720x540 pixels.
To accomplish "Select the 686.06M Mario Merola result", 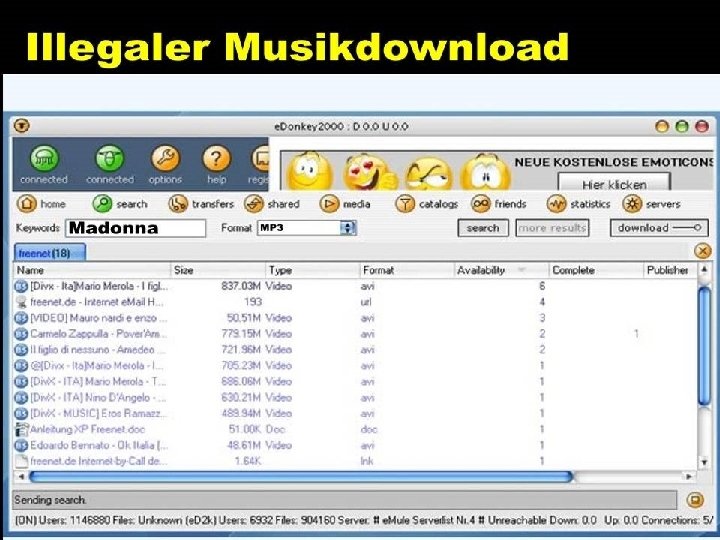I will [x=355, y=382].
